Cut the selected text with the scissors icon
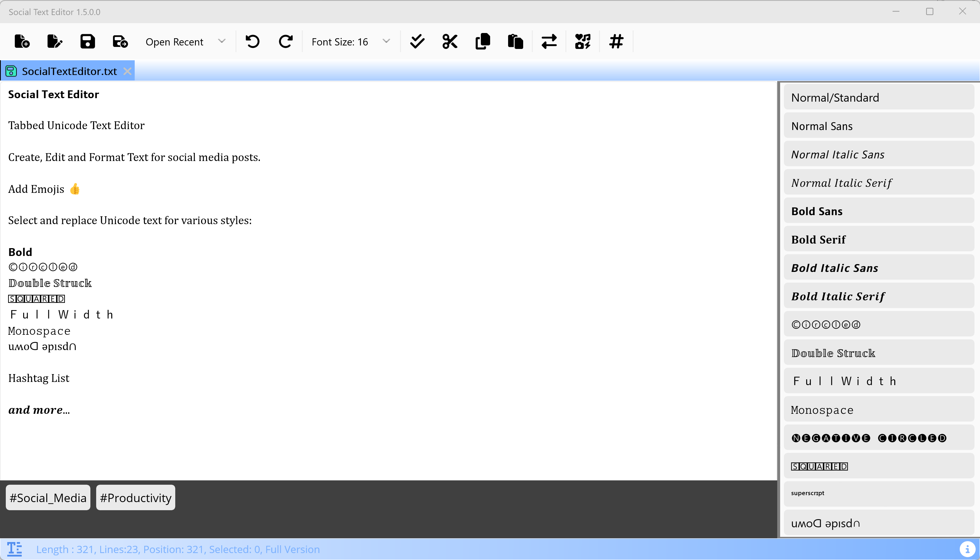This screenshot has width=980, height=560. [x=449, y=41]
